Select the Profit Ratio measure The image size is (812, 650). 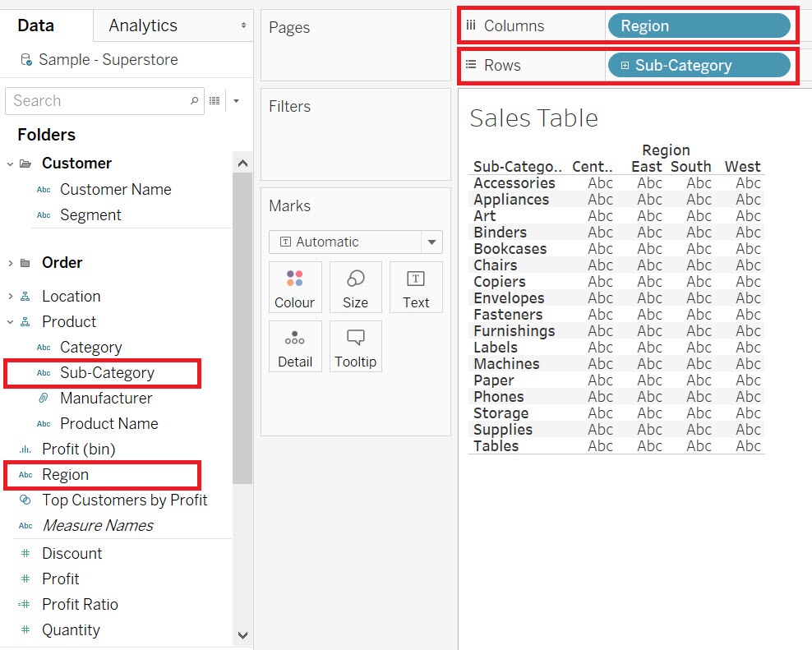click(80, 604)
